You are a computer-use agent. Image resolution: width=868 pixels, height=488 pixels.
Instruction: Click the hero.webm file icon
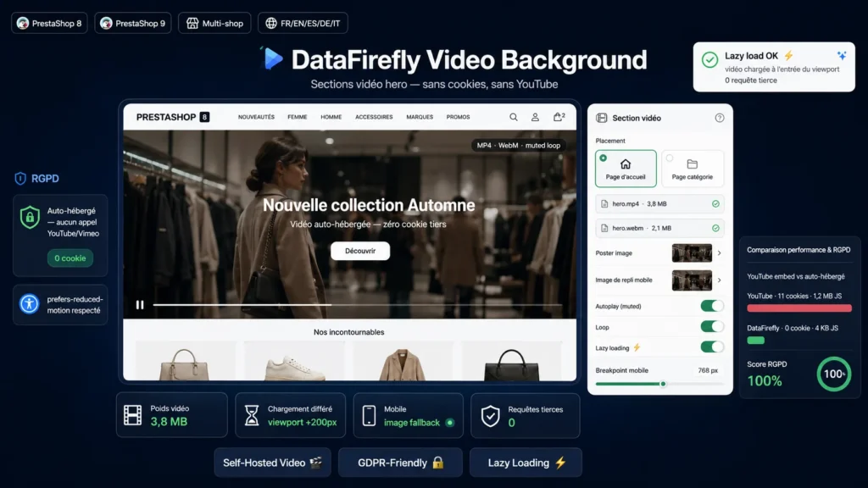[604, 228]
